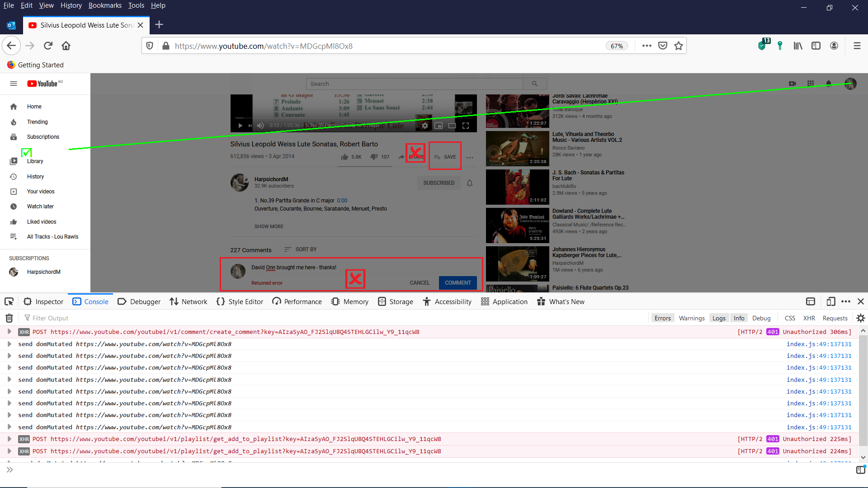Toggle responsive design mode icon
The width and height of the screenshot is (868, 488).
tap(830, 301)
